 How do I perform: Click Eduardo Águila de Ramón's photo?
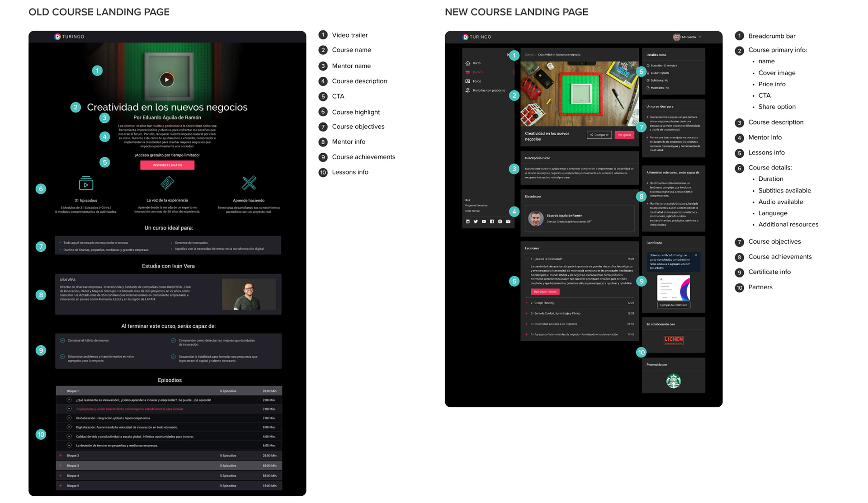[536, 218]
